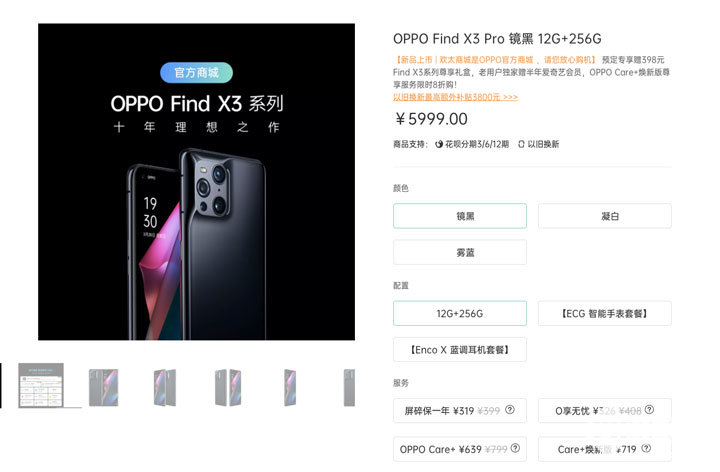
Task: Select the 雾蓝 color option
Action: click(x=460, y=252)
